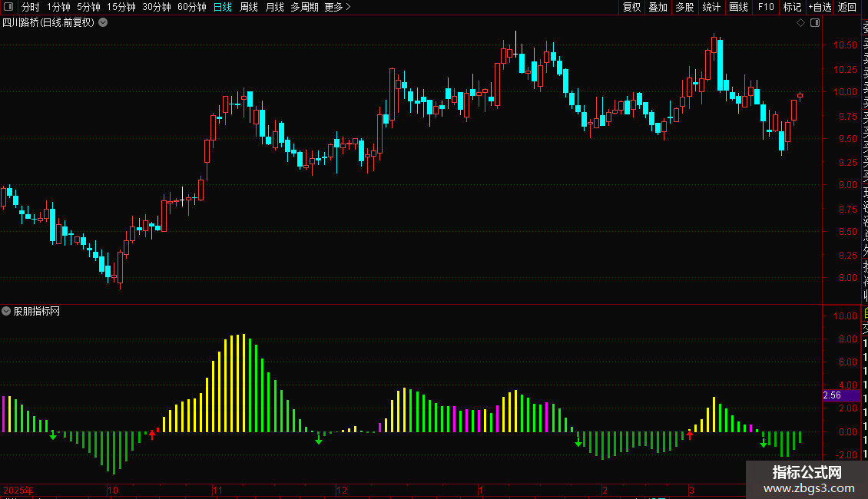
Task: Click the 6.00 indicator scale label
Action: 847,362
